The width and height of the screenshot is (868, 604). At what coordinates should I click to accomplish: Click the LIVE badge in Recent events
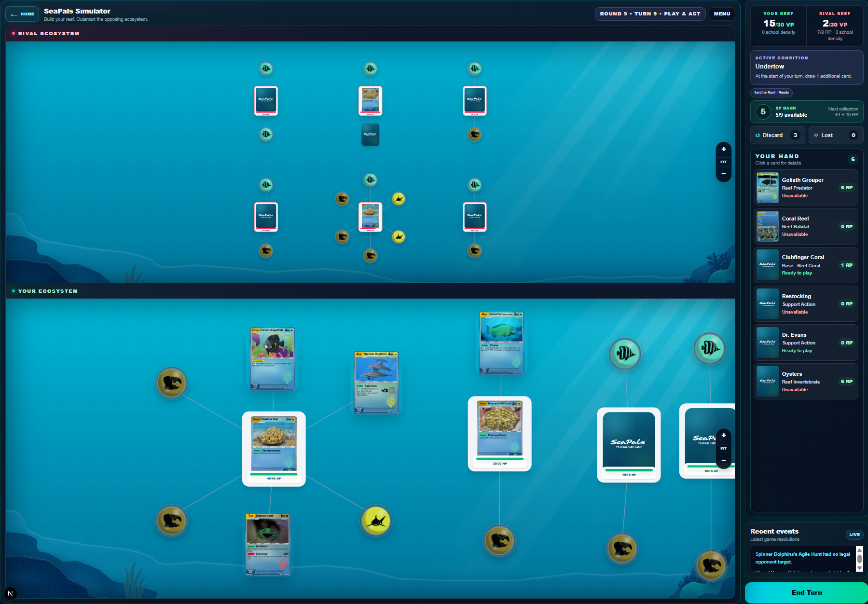(854, 535)
